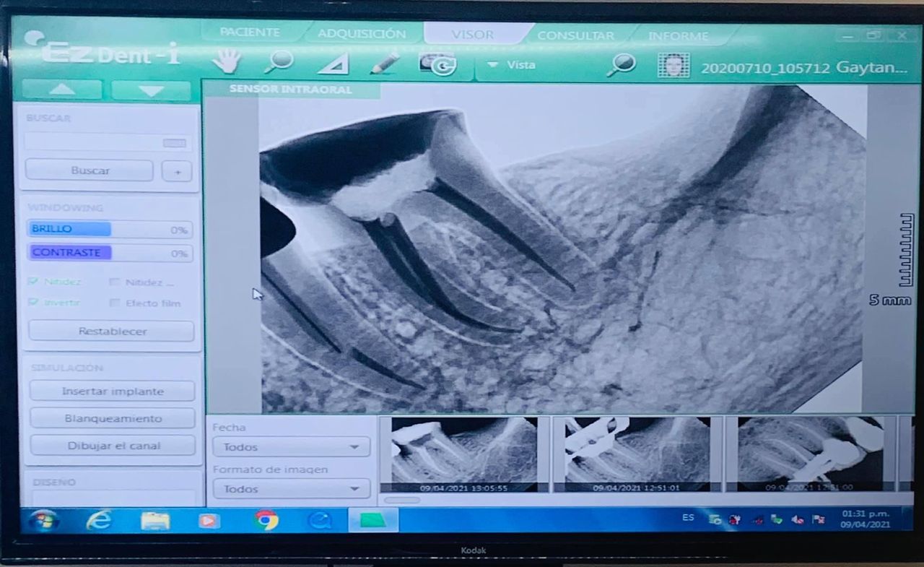The width and height of the screenshot is (924, 567).
Task: Toggle the Invertir checkbox
Action: click(x=33, y=303)
